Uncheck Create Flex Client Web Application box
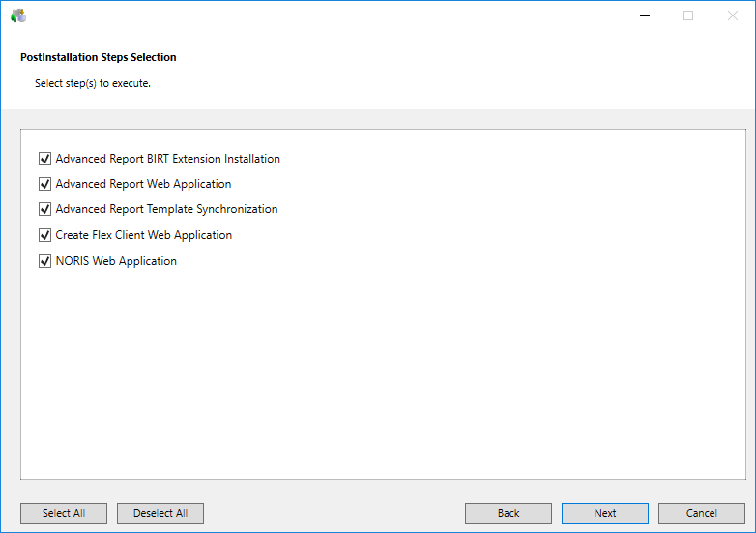This screenshot has height=533, width=756. tap(44, 235)
